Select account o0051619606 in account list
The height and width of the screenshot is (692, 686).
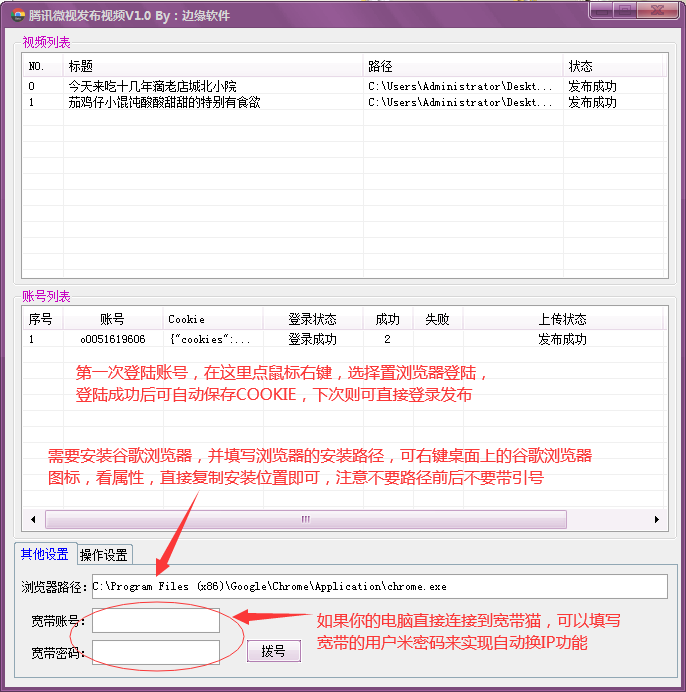click(x=113, y=339)
